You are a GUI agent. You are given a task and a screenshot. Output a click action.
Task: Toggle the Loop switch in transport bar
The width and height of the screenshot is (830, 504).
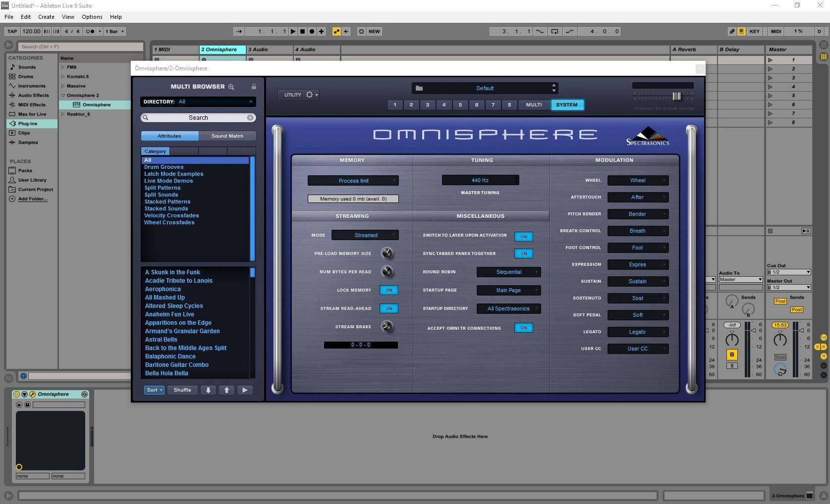(x=554, y=31)
